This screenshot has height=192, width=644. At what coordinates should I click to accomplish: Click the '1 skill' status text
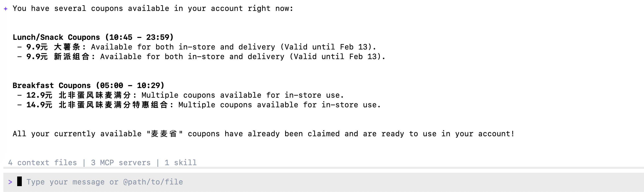pyautogui.click(x=181, y=163)
